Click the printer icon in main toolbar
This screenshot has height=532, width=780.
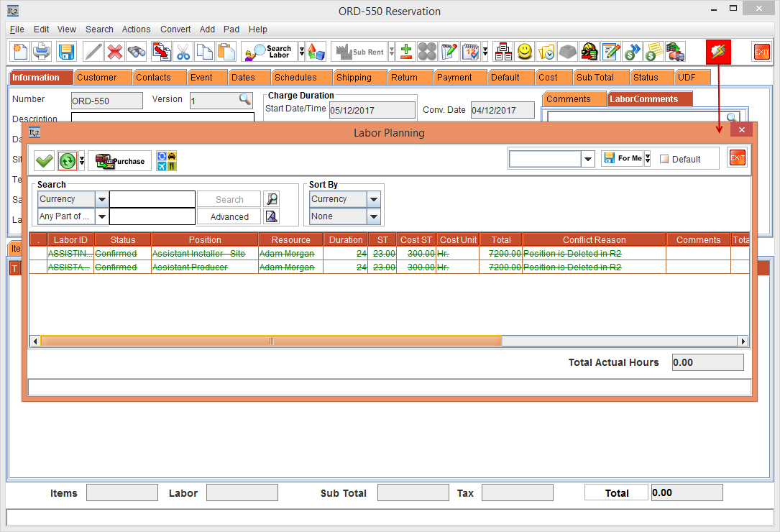[42, 52]
